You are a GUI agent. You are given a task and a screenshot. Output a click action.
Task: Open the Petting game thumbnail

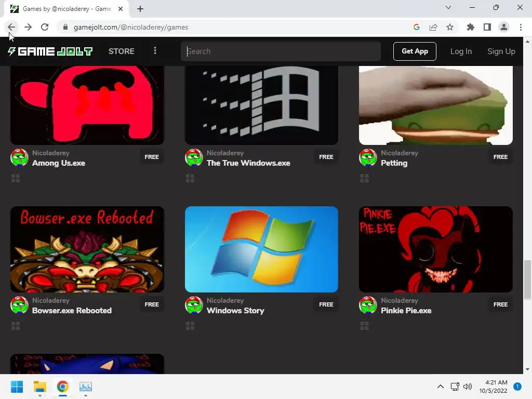[436, 105]
